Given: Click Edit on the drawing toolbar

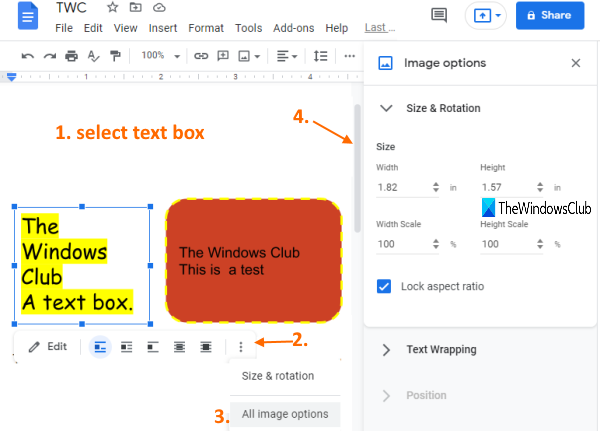Looking at the screenshot, I should [48, 347].
